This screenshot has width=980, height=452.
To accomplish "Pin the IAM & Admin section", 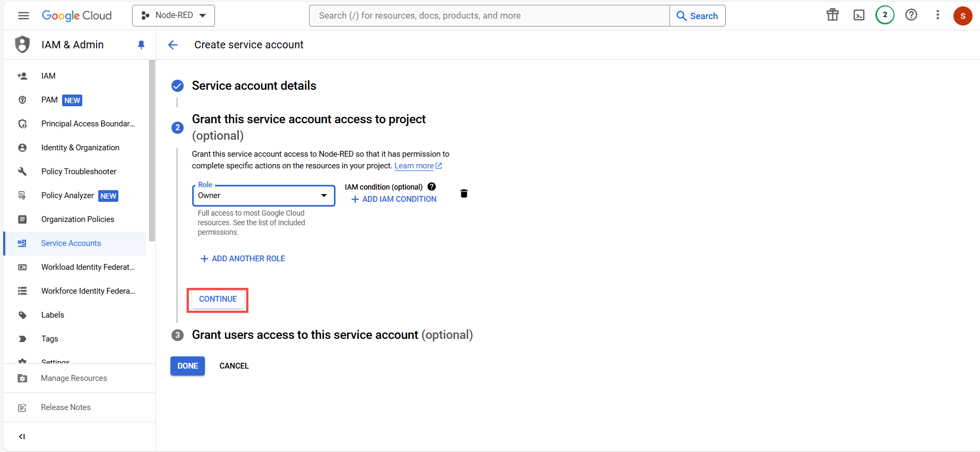I will (x=141, y=45).
